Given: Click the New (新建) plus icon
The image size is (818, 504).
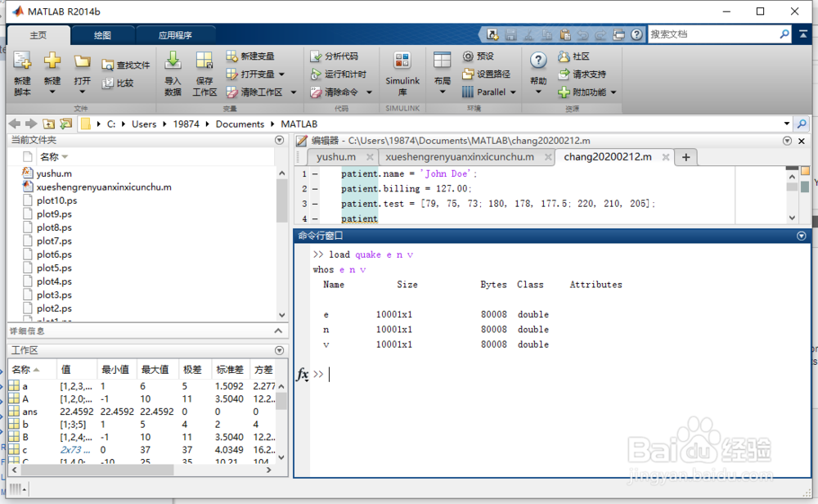Looking at the screenshot, I should [52, 61].
